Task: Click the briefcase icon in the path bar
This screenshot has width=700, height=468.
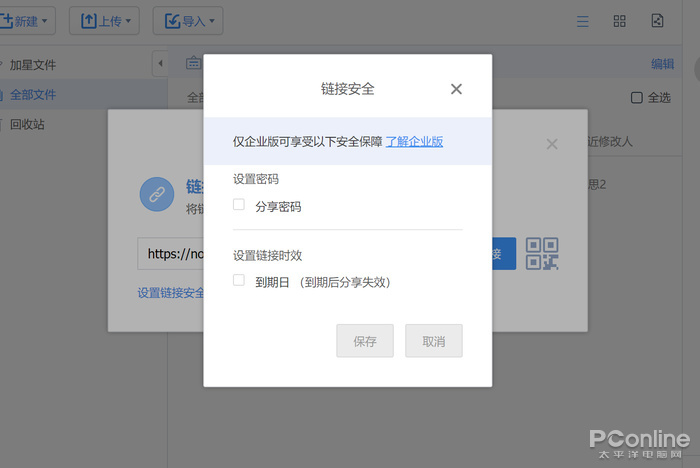Action: pyautogui.click(x=193, y=63)
